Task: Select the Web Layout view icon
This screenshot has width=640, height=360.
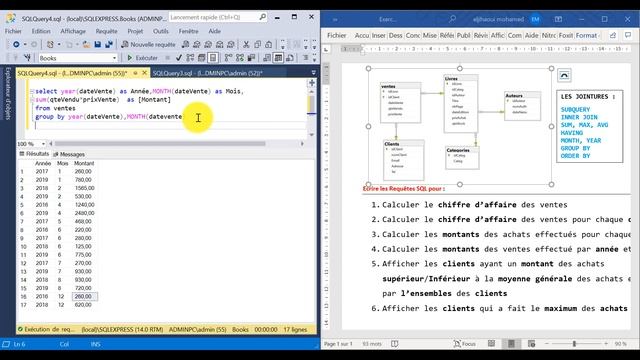Action: (x=531, y=344)
